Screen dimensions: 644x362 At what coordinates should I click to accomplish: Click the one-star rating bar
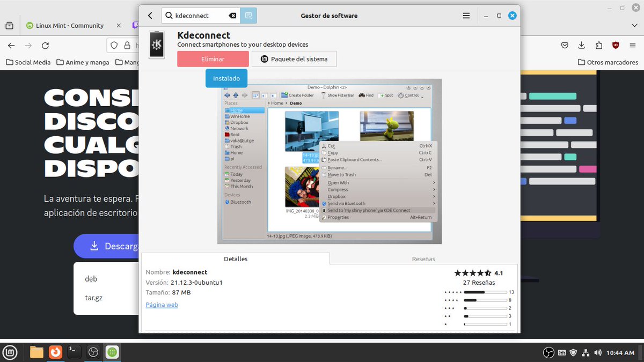[485, 324]
